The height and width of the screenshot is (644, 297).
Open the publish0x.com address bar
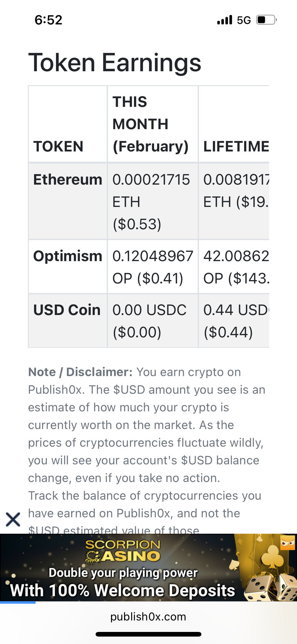(148, 617)
